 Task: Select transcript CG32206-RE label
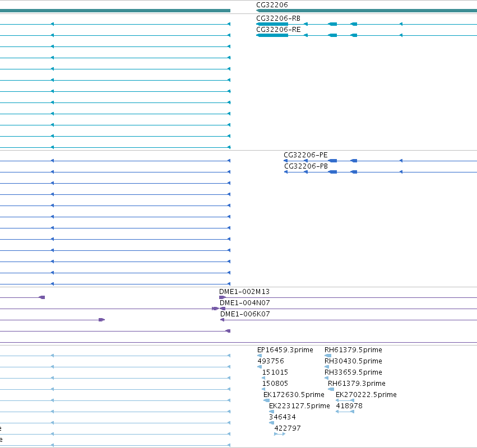[x=279, y=30]
